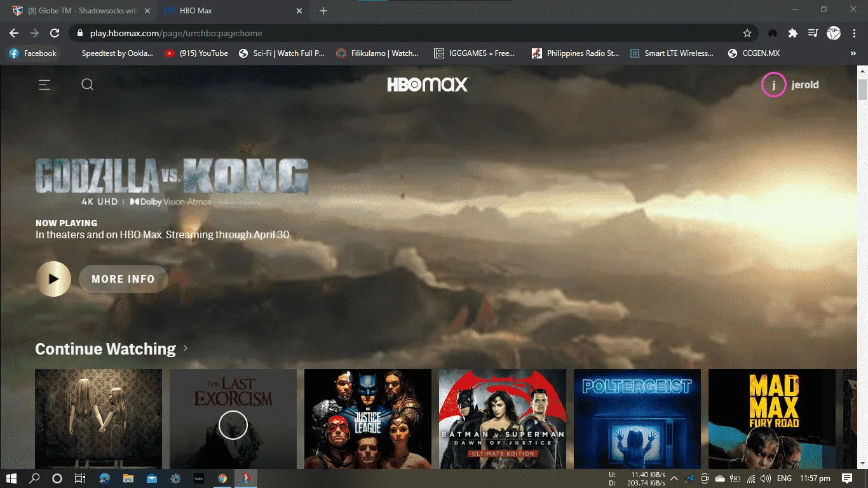Open the jerold profile avatar
Viewport: 868px width, 488px height.
(x=773, y=85)
